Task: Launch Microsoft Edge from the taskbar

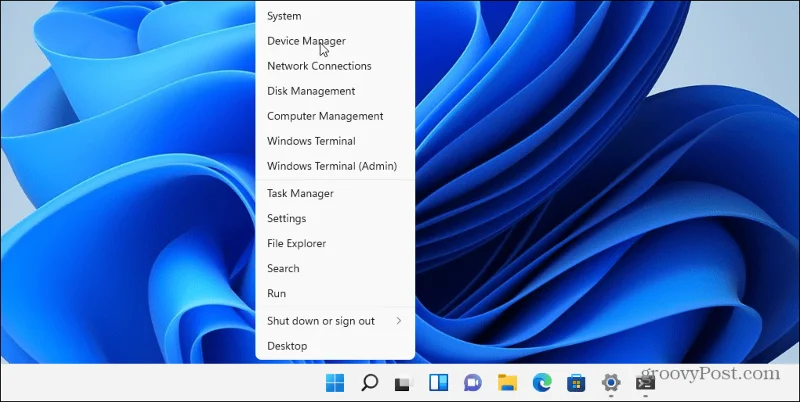Action: [x=542, y=383]
